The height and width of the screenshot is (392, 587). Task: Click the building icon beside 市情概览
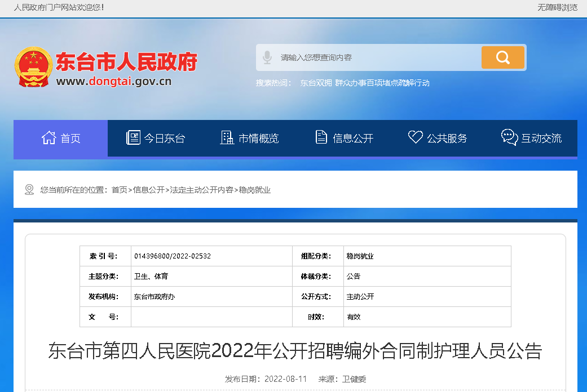tap(227, 137)
